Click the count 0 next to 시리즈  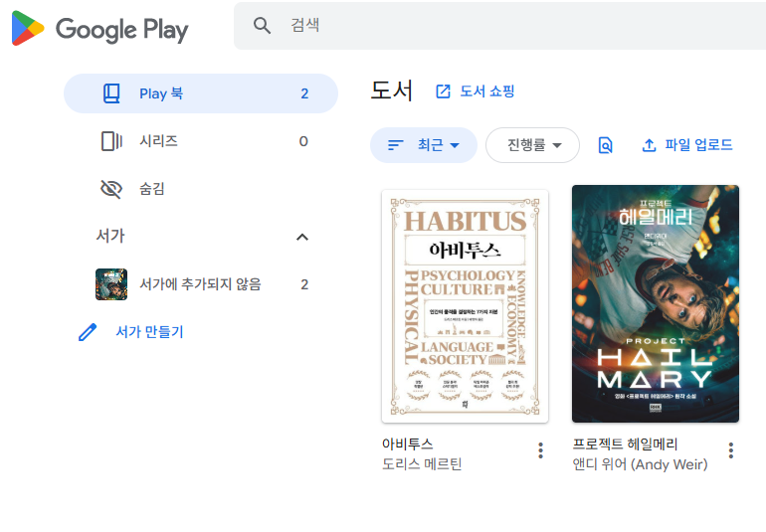(x=303, y=141)
